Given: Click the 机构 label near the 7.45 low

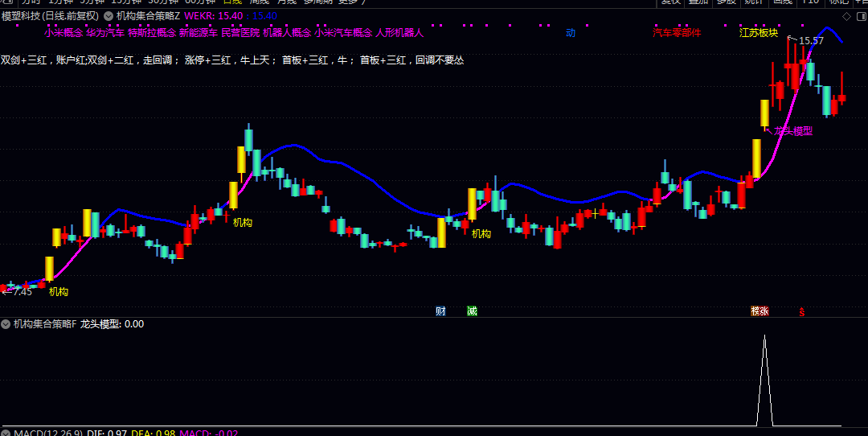Looking at the screenshot, I should [58, 291].
